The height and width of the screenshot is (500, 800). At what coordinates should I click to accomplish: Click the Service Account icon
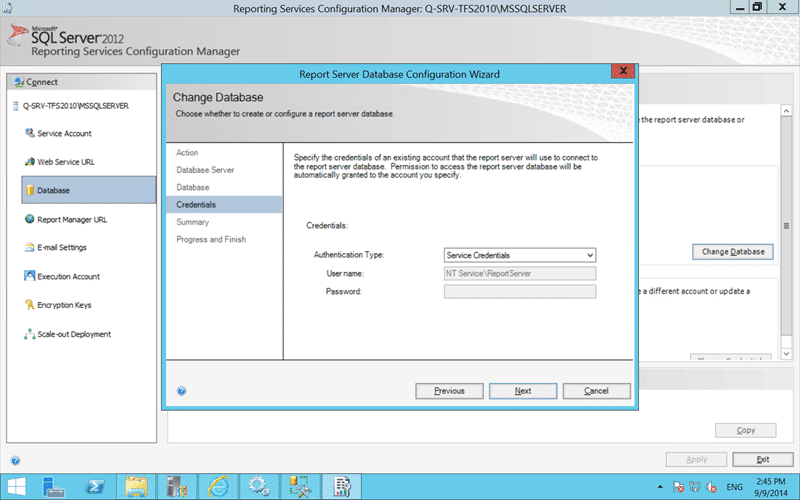click(x=30, y=133)
